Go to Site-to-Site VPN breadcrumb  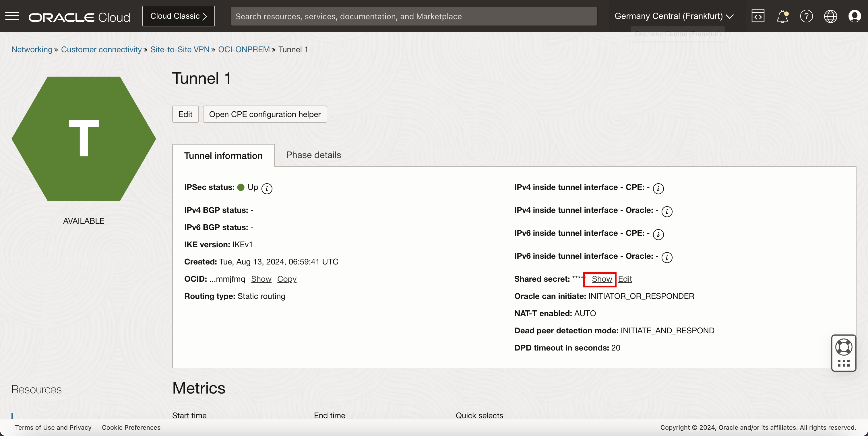(x=180, y=50)
